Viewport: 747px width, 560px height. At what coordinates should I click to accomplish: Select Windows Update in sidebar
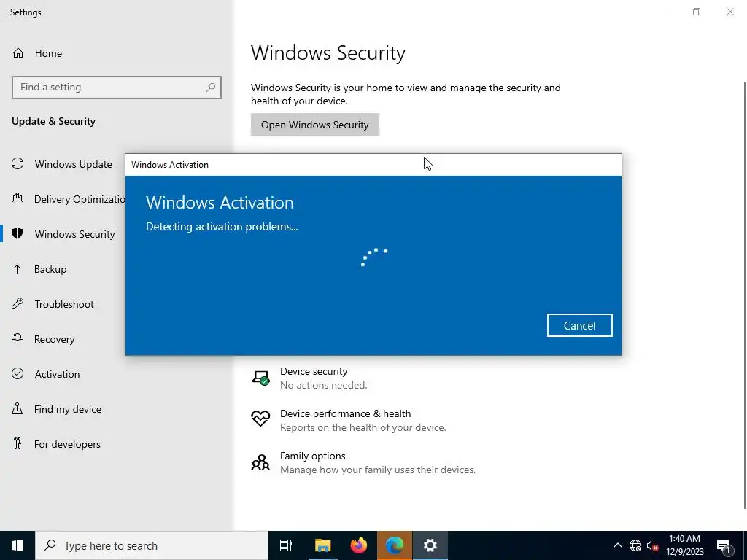point(74,164)
